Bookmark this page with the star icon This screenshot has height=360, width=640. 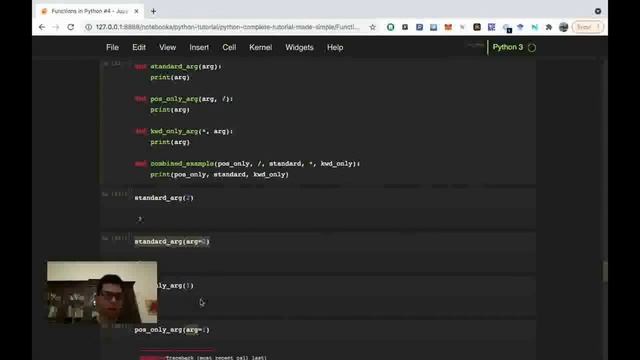(372, 27)
